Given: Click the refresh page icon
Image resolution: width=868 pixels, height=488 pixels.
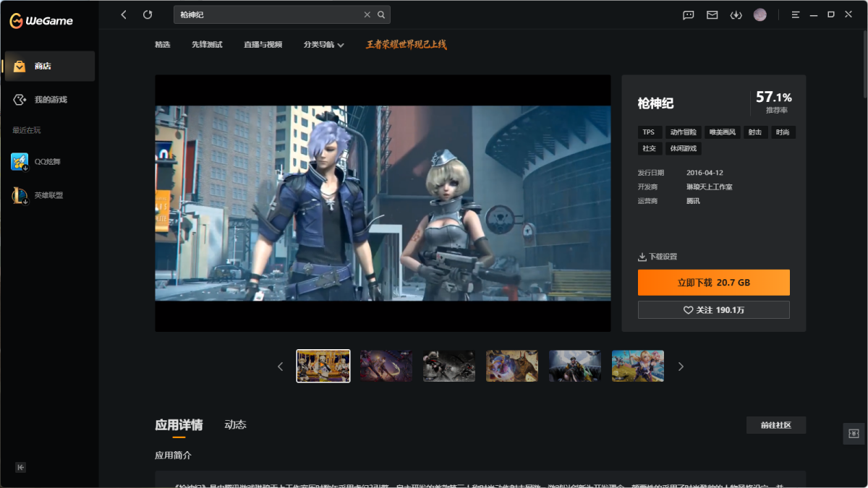Looking at the screenshot, I should point(148,14).
